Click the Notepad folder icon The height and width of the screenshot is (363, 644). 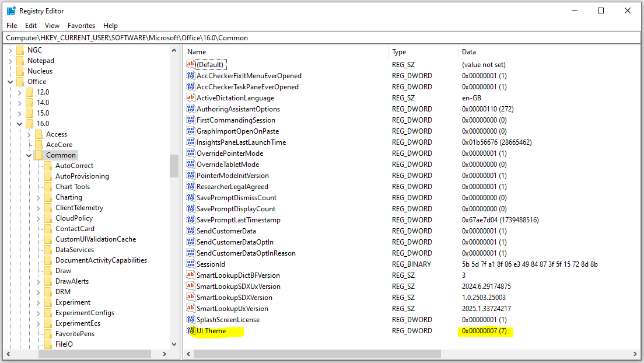[x=20, y=61]
